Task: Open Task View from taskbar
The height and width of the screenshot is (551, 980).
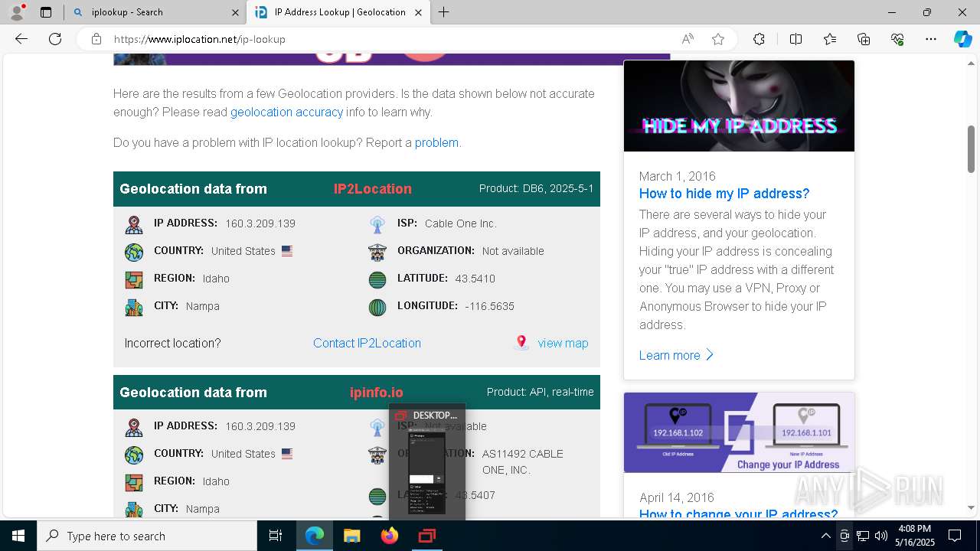Action: click(276, 536)
